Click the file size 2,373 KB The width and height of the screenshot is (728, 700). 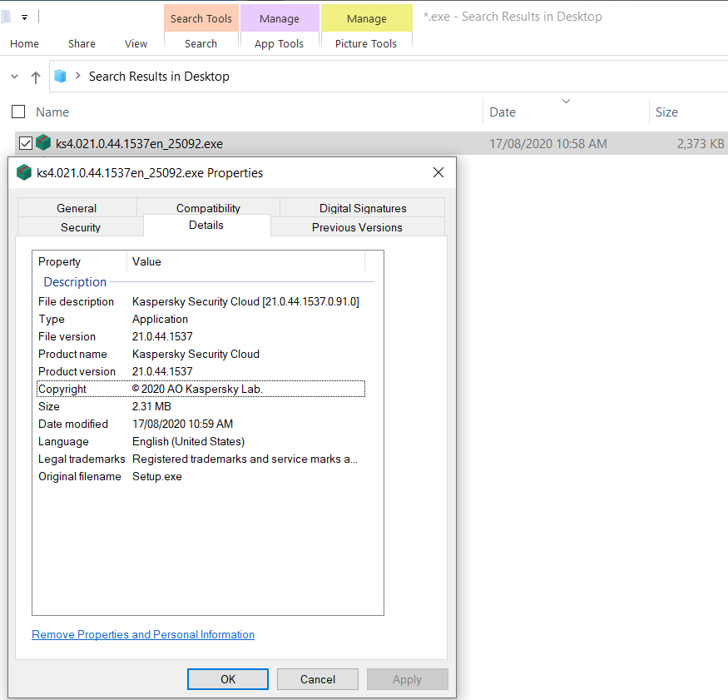click(701, 144)
